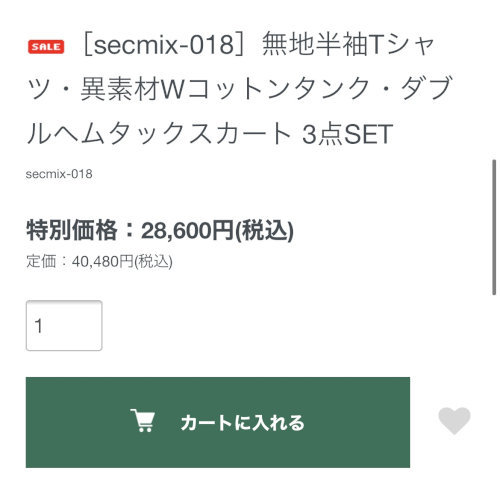The width and height of the screenshot is (500, 500).
Task: Click the vertical scrollbar on the right
Action: point(494,227)
